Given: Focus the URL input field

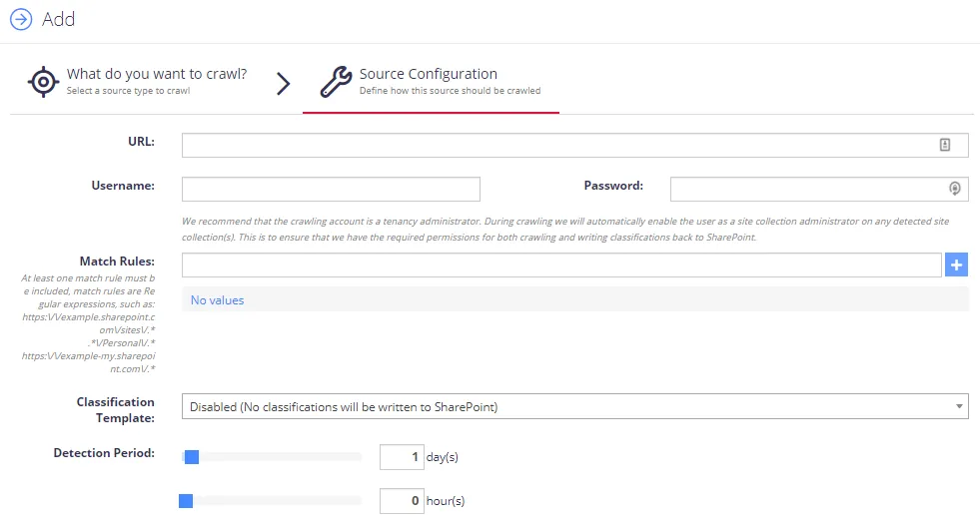Looking at the screenshot, I should [x=575, y=145].
